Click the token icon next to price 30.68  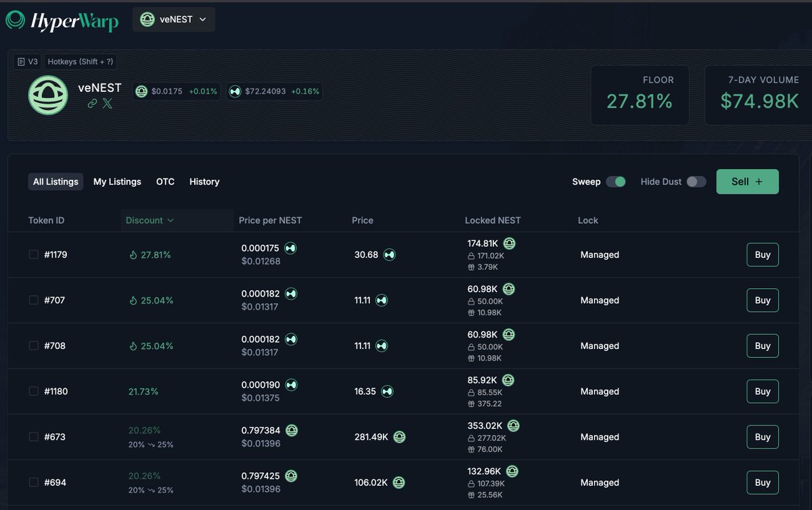[389, 255]
